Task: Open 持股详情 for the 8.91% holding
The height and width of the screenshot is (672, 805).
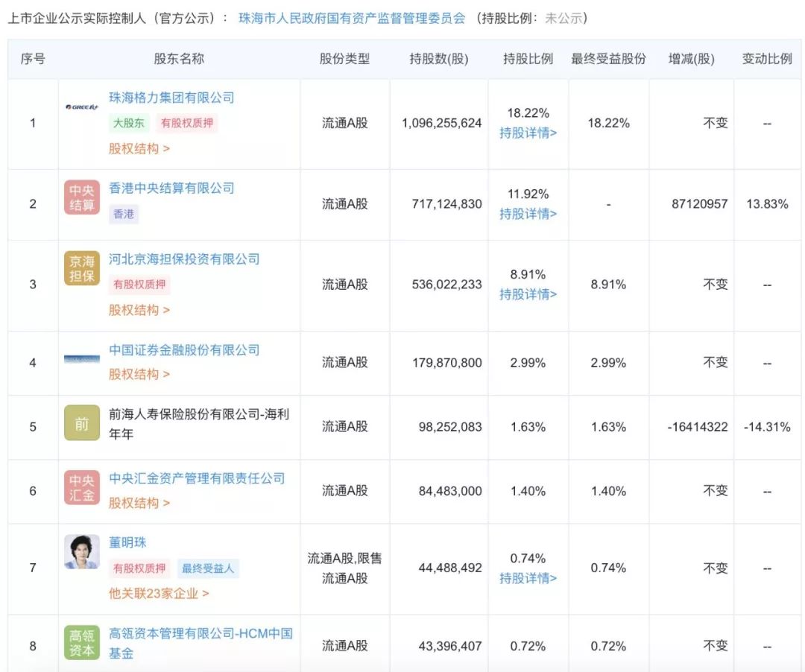Action: point(528,294)
